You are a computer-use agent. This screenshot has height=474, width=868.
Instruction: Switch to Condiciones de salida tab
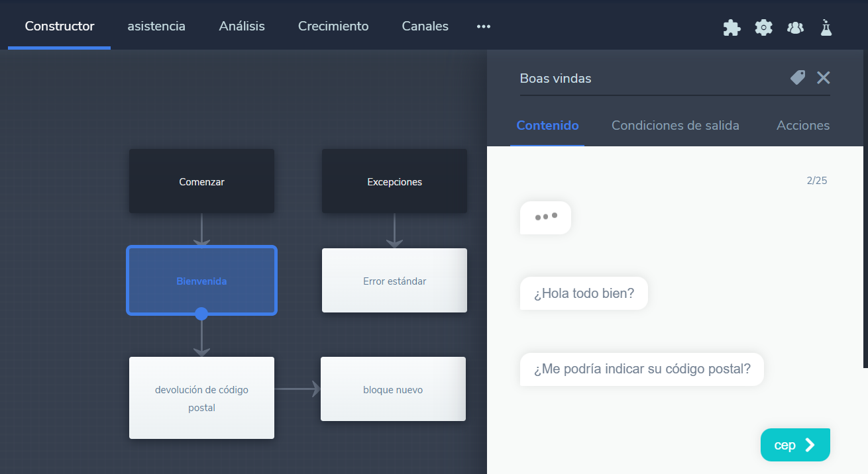pos(675,125)
